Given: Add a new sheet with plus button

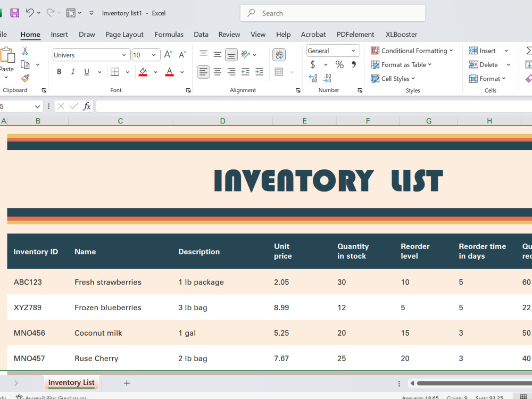Looking at the screenshot, I should click(127, 383).
